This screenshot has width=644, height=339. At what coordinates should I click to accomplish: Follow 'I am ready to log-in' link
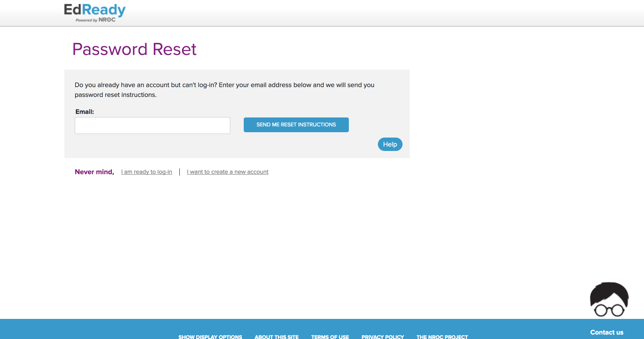click(x=147, y=172)
